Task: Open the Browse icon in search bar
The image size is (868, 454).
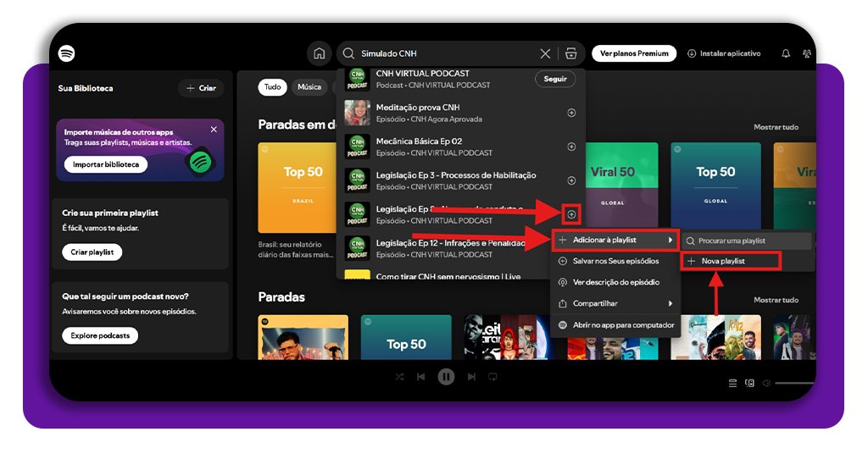Action: pos(571,53)
